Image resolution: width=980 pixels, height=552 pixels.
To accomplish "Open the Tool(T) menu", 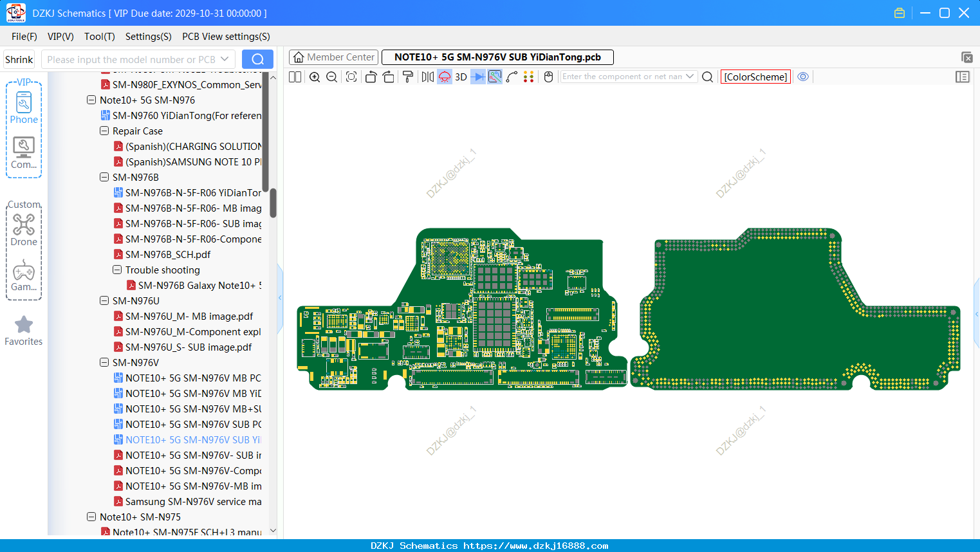I will (x=100, y=37).
